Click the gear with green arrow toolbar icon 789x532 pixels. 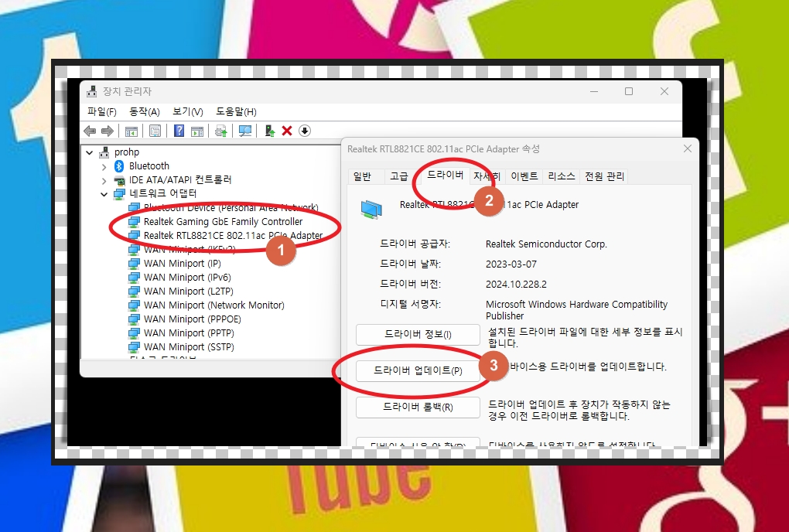[221, 131]
